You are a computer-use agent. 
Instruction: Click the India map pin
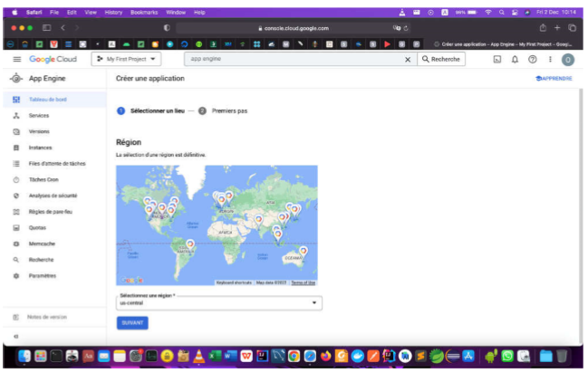(x=259, y=220)
